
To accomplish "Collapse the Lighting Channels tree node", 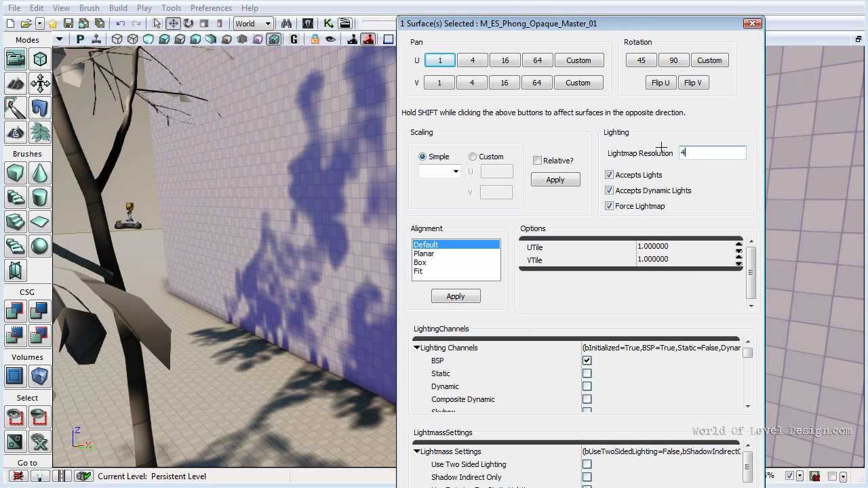I will click(x=417, y=348).
